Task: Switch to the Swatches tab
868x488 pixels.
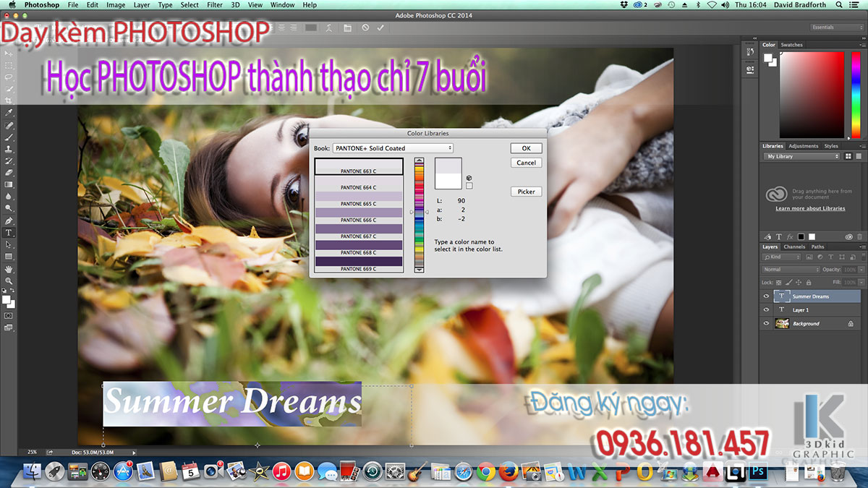Action: (x=791, y=45)
